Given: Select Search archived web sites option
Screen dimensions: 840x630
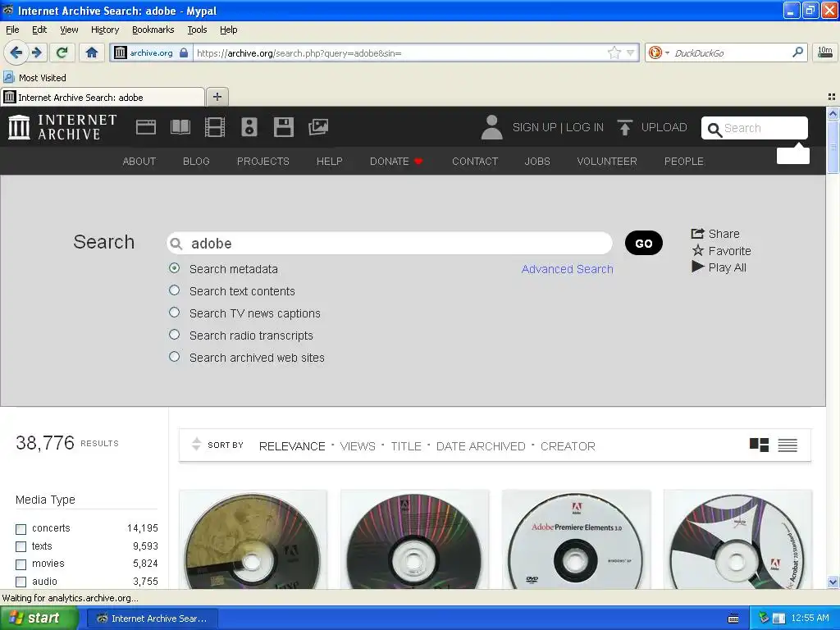Looking at the screenshot, I should pyautogui.click(x=174, y=356).
